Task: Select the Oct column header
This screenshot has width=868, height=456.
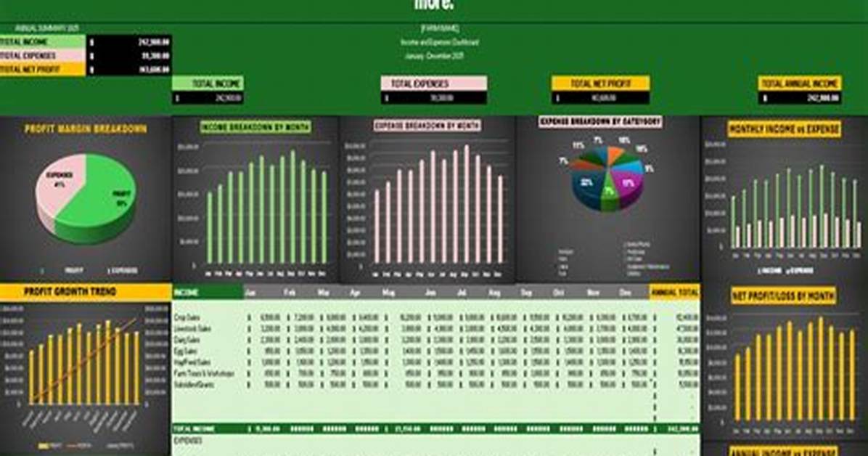Action: (x=558, y=292)
